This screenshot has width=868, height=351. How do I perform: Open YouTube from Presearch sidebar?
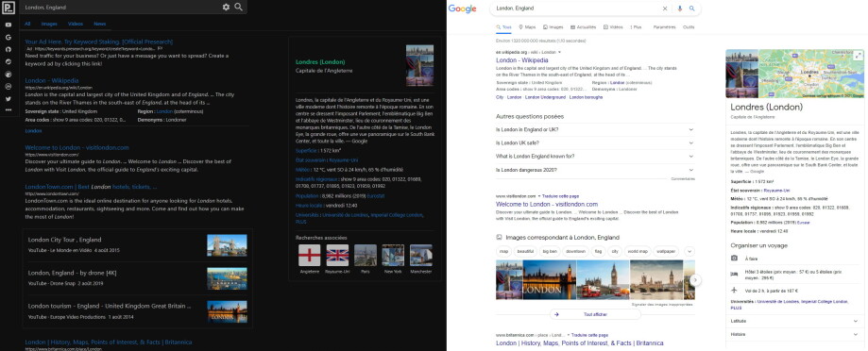[x=9, y=25]
